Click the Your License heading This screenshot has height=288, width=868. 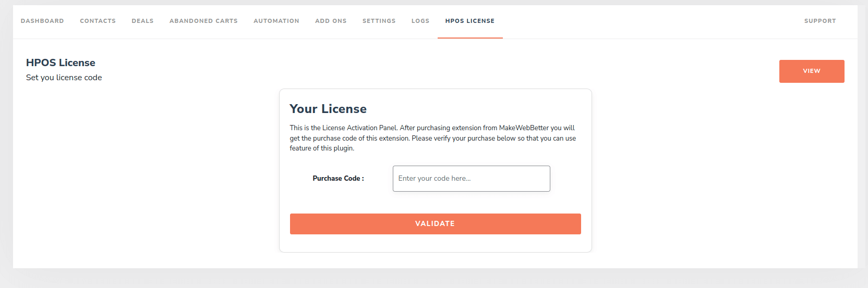tap(328, 109)
